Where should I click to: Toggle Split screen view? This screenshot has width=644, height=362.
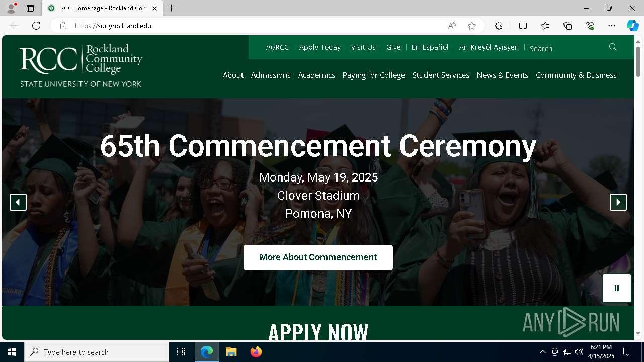523,26
